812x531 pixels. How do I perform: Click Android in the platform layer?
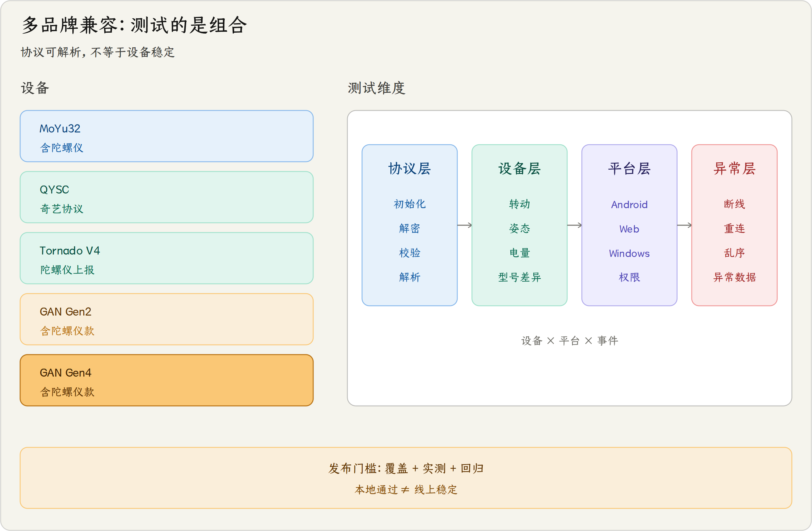[629, 205]
